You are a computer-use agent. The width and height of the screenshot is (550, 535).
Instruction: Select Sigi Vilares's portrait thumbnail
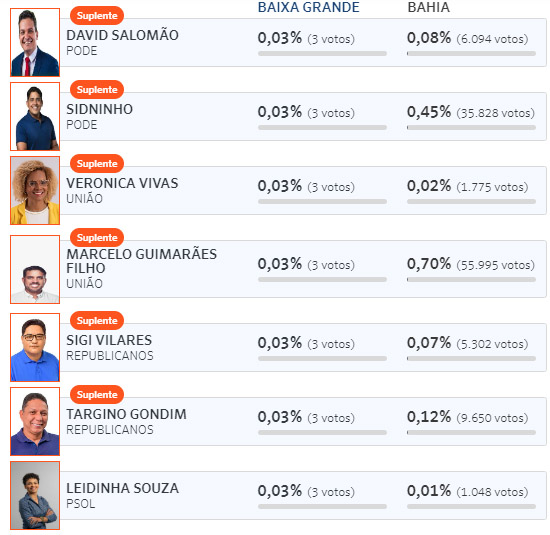[x=35, y=347]
